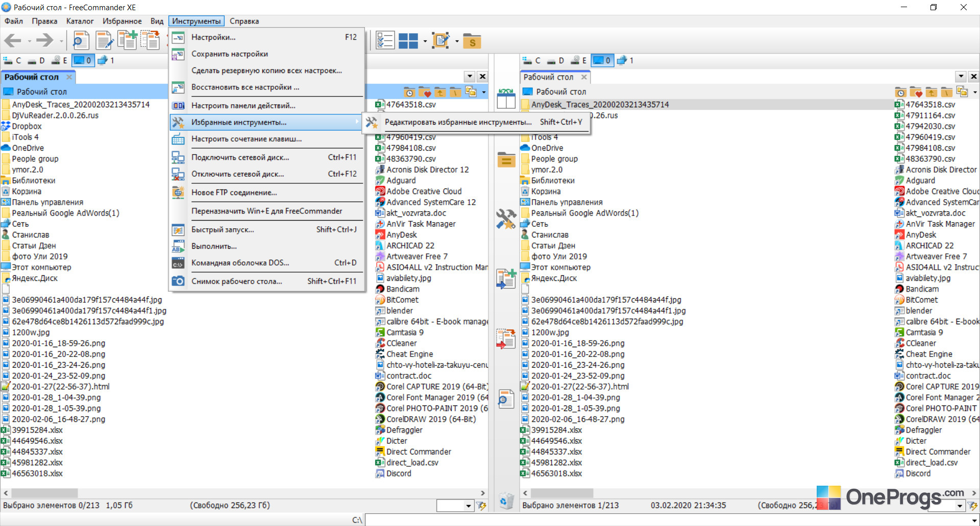
Task: Select desktop drive 0 in left panel
Action: pyautogui.click(x=83, y=60)
